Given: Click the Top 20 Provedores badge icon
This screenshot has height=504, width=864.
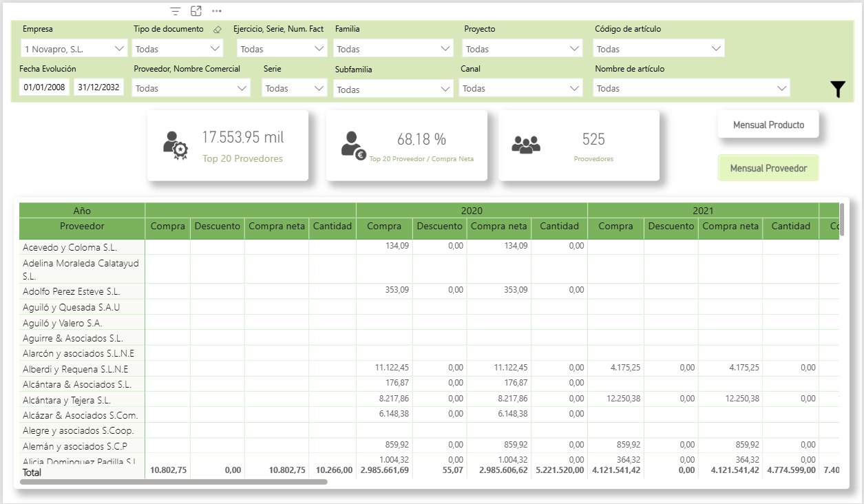Looking at the screenshot, I should click(x=175, y=145).
